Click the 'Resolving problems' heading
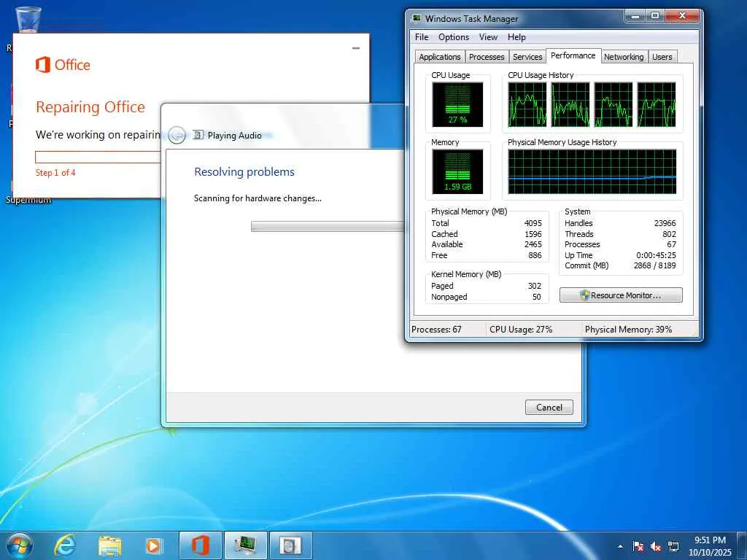This screenshot has height=560, width=747. (x=244, y=172)
